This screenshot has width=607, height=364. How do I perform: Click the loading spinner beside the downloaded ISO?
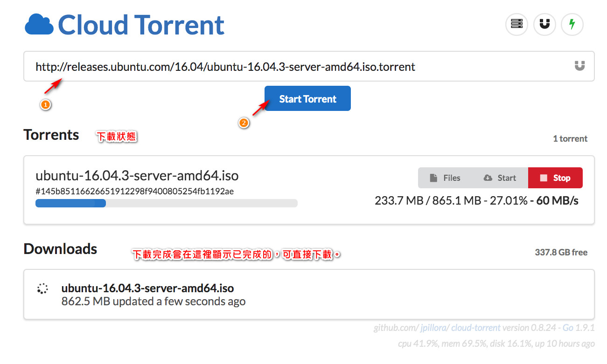42,288
